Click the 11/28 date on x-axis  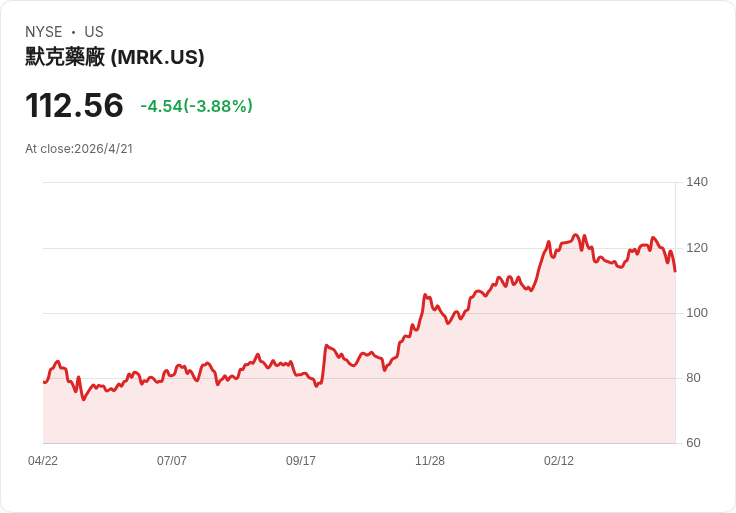pyautogui.click(x=430, y=461)
